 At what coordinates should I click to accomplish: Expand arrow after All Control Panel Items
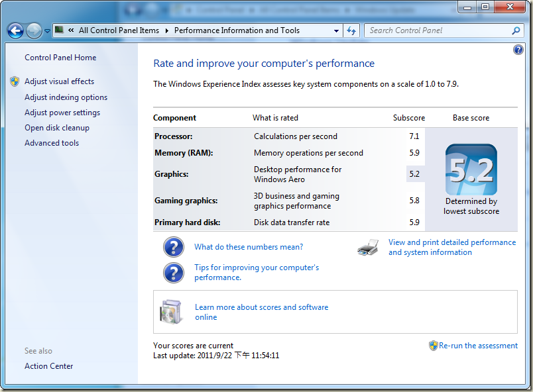[167, 30]
